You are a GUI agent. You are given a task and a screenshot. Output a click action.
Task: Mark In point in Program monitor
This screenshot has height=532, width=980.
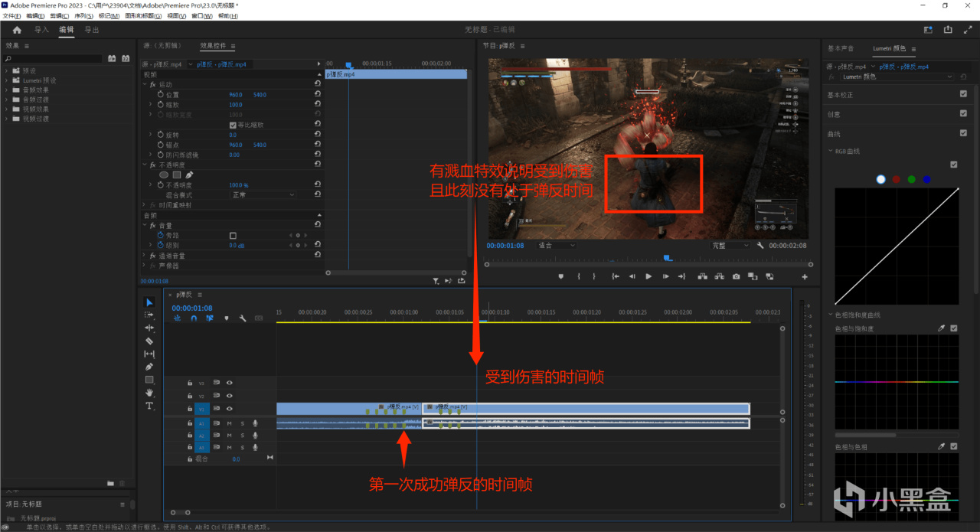pyautogui.click(x=579, y=276)
